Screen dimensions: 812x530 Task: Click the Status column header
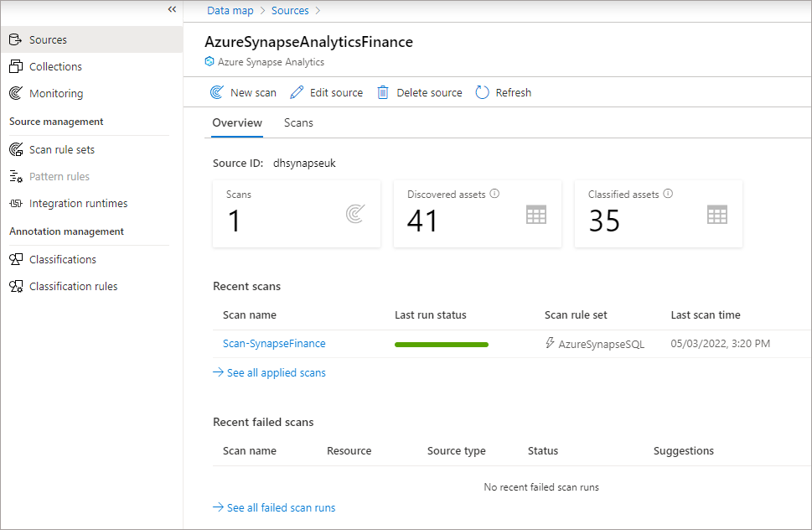(543, 450)
